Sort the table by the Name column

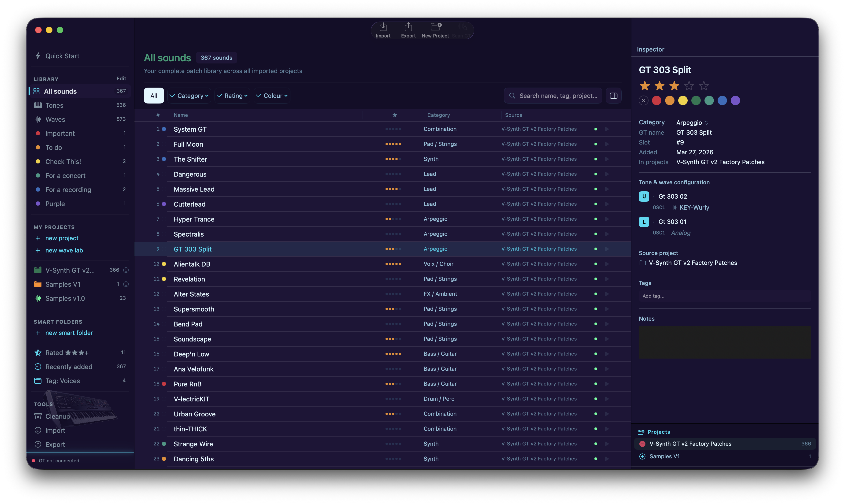pos(181,115)
